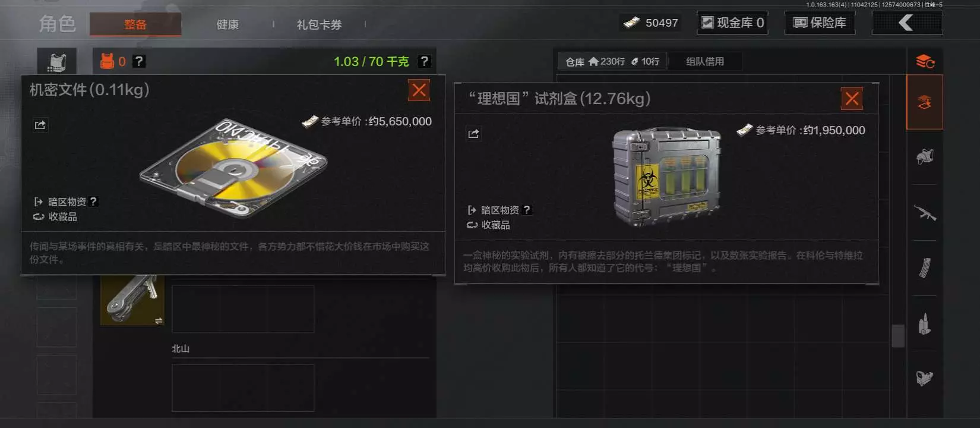Go back with the arrow button
The width and height of the screenshot is (980, 428).
(x=907, y=23)
